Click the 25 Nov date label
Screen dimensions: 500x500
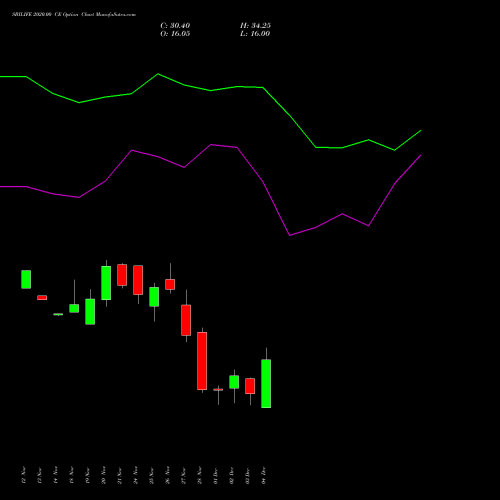152,475
